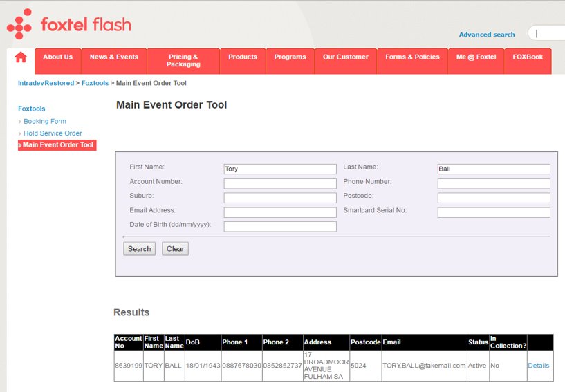
Task: Select the TORY.BALL@fakemail.com email cell
Action: (x=424, y=366)
